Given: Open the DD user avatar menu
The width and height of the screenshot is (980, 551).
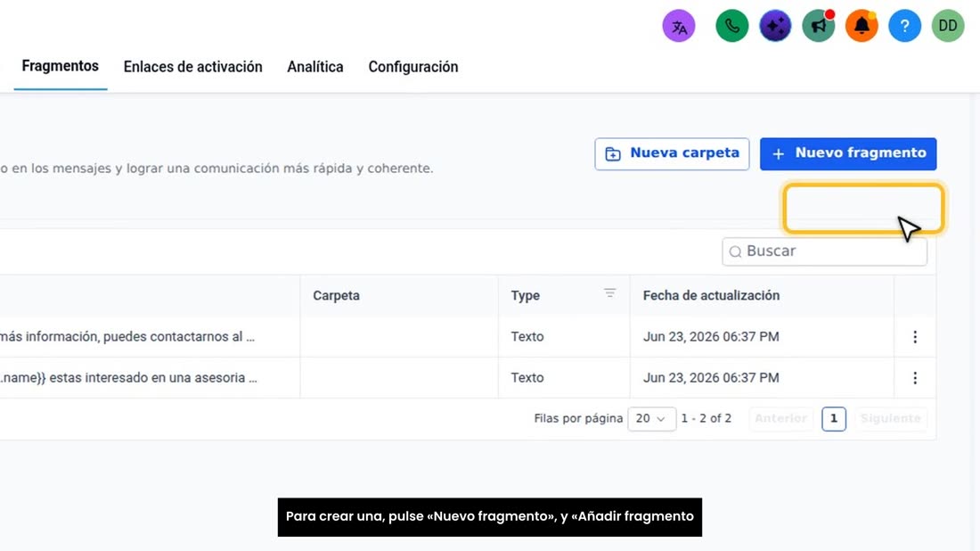Looking at the screenshot, I should [x=948, y=26].
